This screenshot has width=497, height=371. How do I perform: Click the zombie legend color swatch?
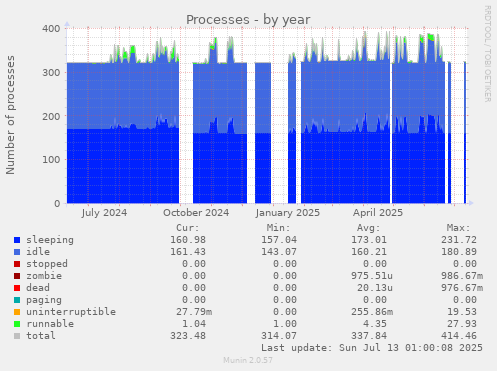click(17, 276)
